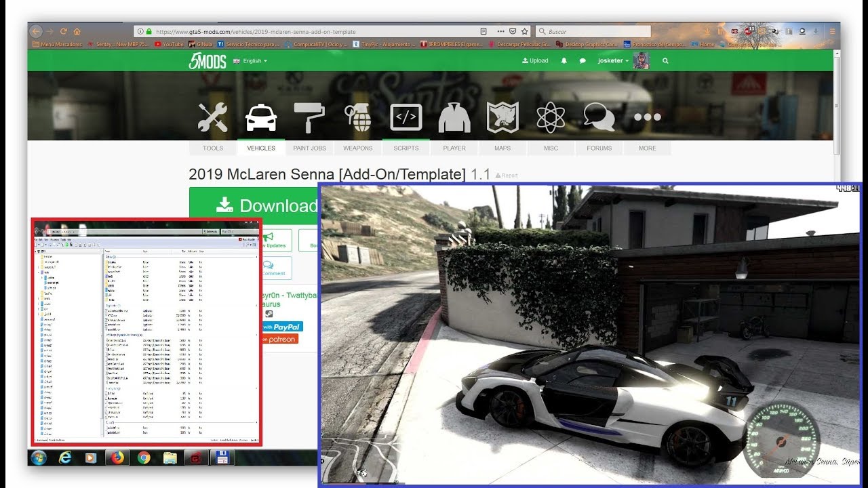
Task: Focus the Buscar search box
Action: point(593,31)
